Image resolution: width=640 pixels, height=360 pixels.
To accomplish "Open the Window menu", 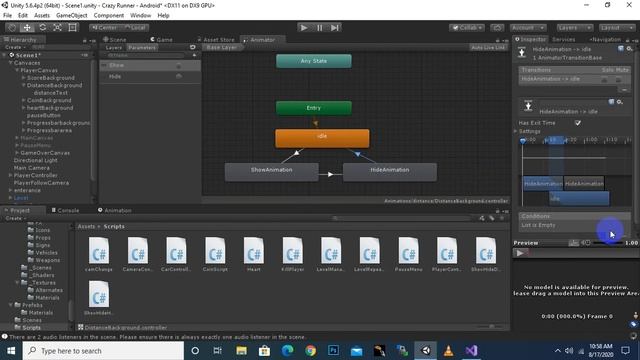I will pyautogui.click(x=140, y=16).
